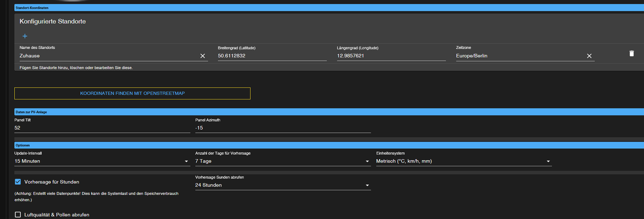Open the Einheitensystem unit selector

(463, 161)
